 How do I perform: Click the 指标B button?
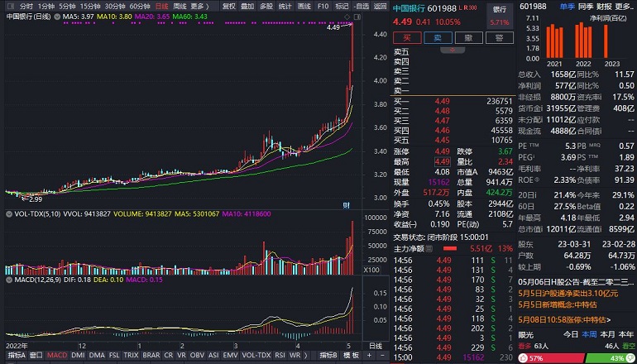click(x=329, y=355)
